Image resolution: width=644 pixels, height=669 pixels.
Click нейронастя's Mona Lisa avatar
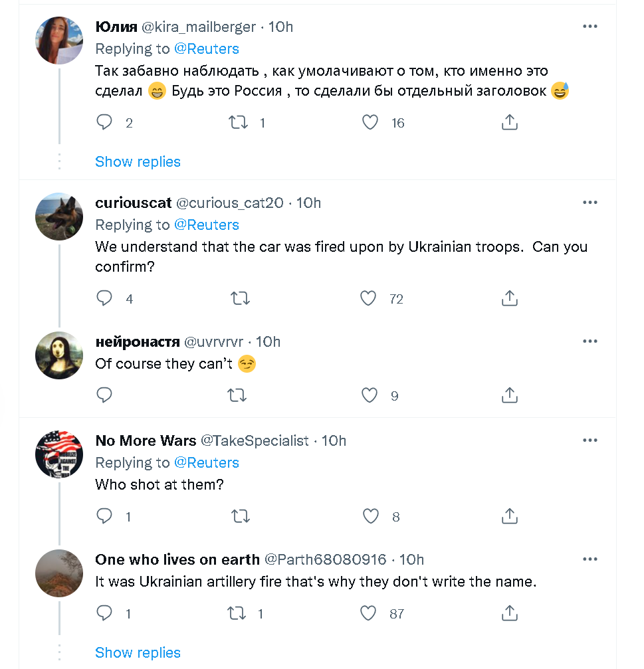(59, 355)
